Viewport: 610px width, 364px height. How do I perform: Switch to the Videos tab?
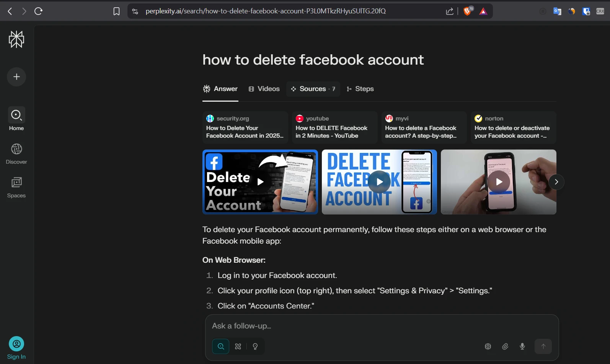(x=264, y=89)
